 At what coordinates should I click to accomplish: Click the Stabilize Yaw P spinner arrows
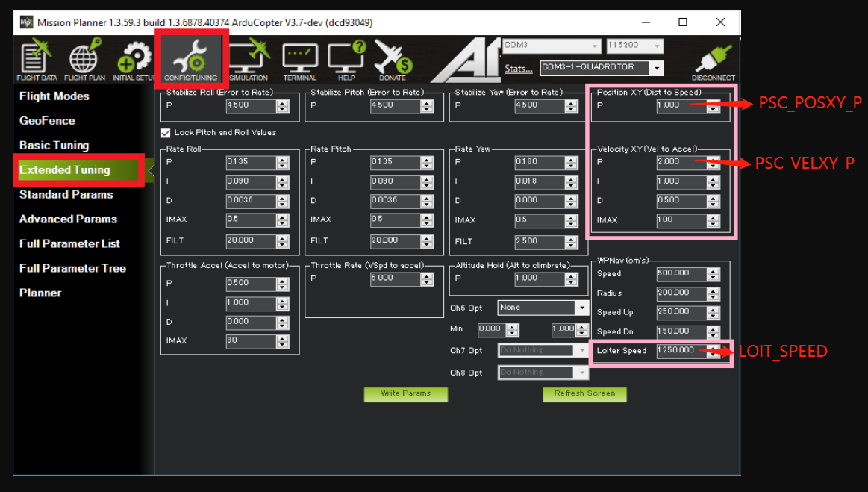click(571, 106)
